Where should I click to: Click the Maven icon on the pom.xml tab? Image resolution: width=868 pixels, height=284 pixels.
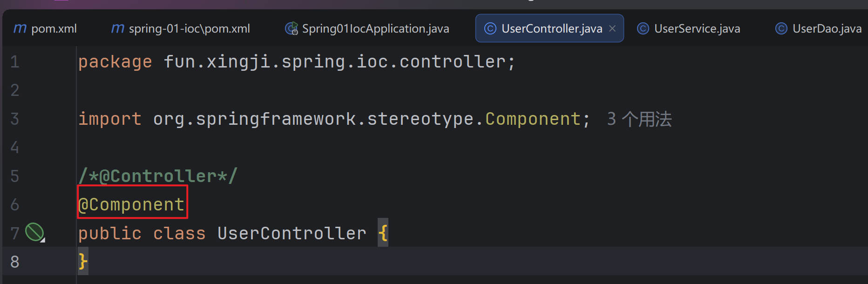point(20,29)
